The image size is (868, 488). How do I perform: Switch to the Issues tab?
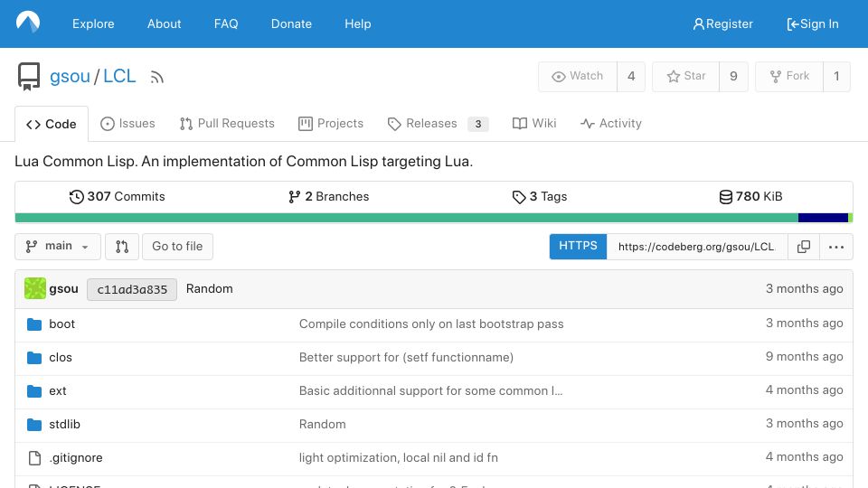[x=127, y=124]
